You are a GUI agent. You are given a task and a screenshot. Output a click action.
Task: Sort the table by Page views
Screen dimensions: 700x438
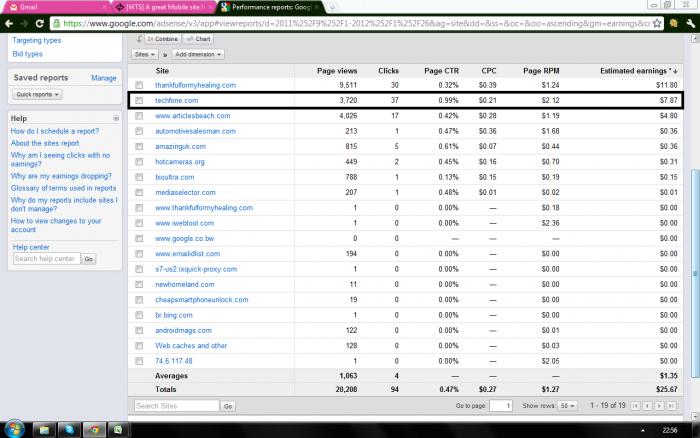click(x=337, y=71)
